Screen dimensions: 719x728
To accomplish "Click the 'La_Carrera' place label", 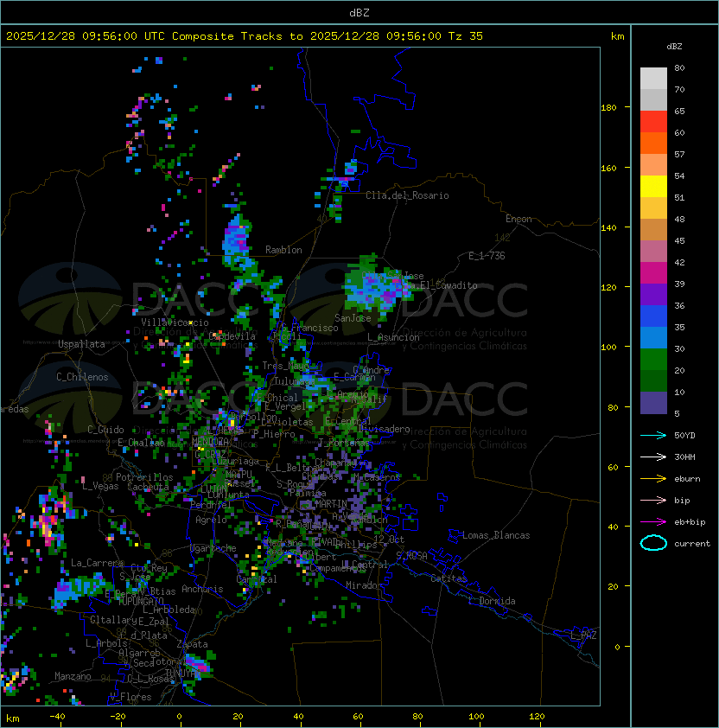I will coord(97,563).
